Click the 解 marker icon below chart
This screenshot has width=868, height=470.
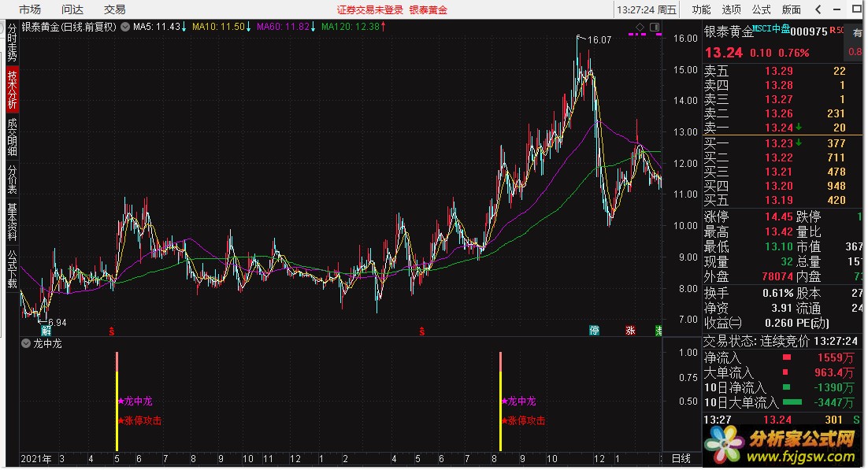point(46,331)
